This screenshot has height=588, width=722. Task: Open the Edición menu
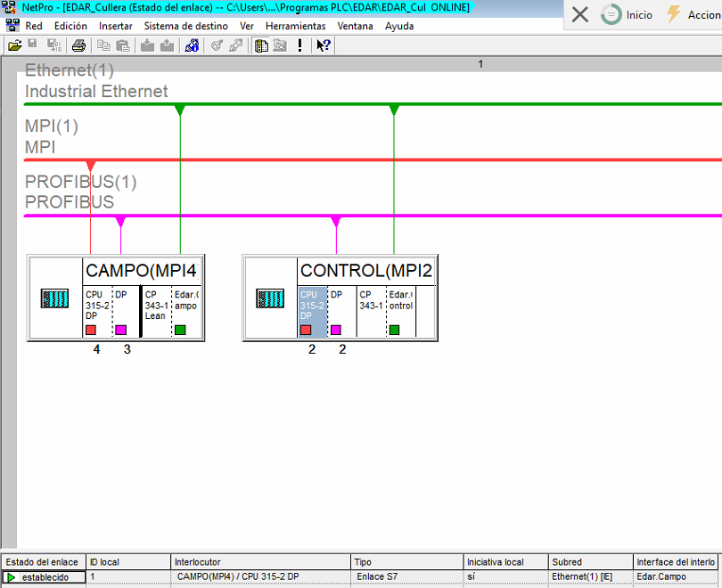coord(70,26)
